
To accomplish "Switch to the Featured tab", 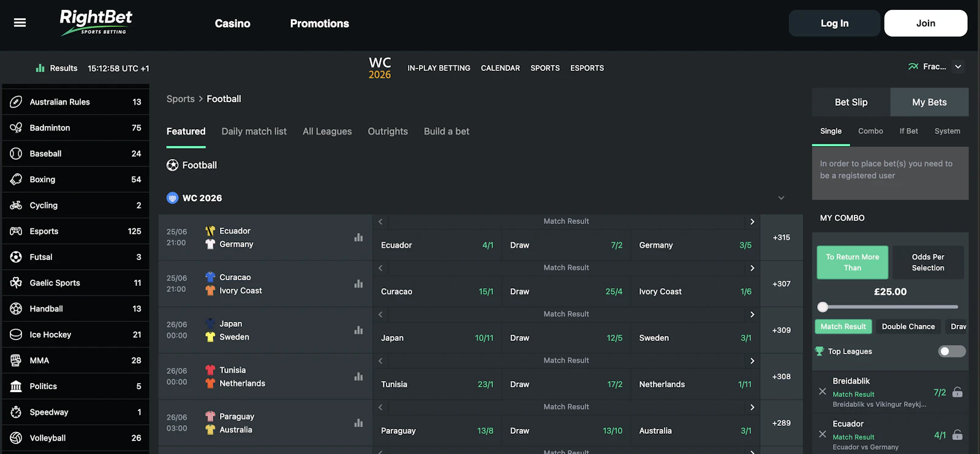I will pos(186,132).
